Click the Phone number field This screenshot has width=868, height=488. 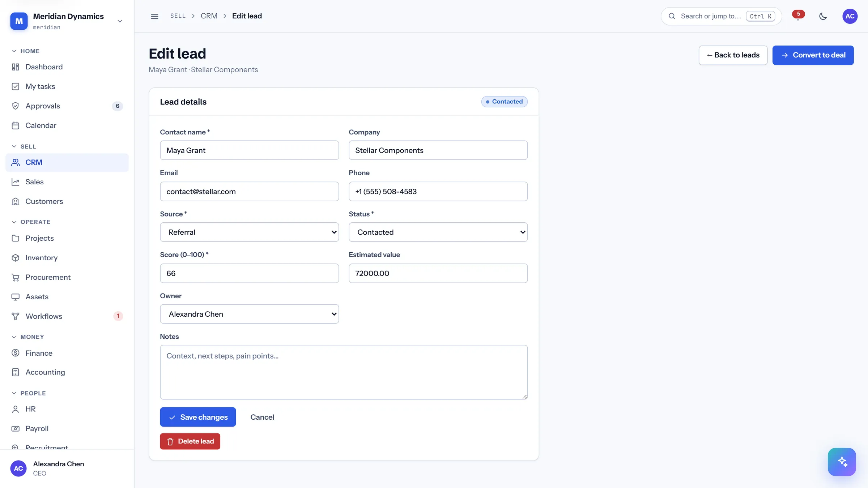(438, 192)
